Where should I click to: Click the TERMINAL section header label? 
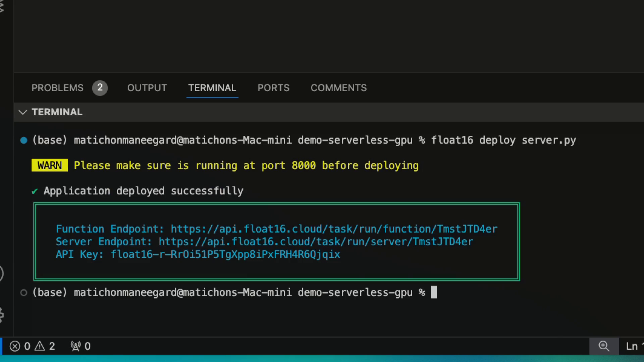(x=57, y=112)
